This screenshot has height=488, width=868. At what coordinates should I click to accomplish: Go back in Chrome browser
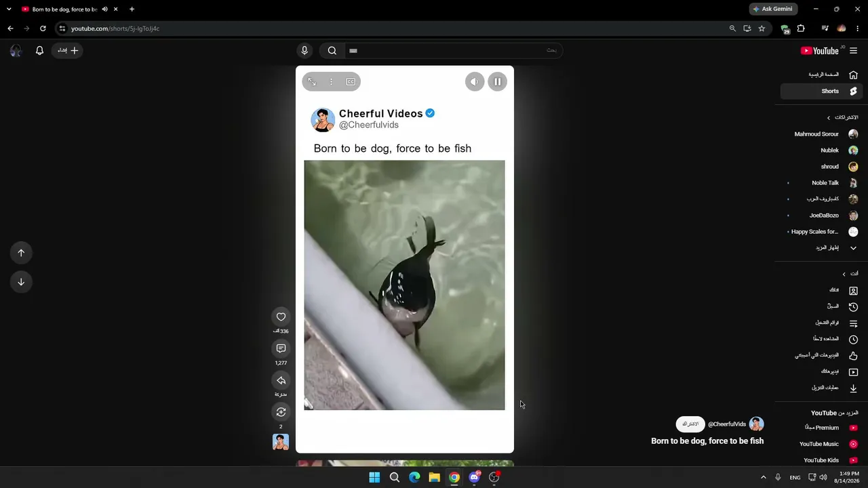click(10, 28)
